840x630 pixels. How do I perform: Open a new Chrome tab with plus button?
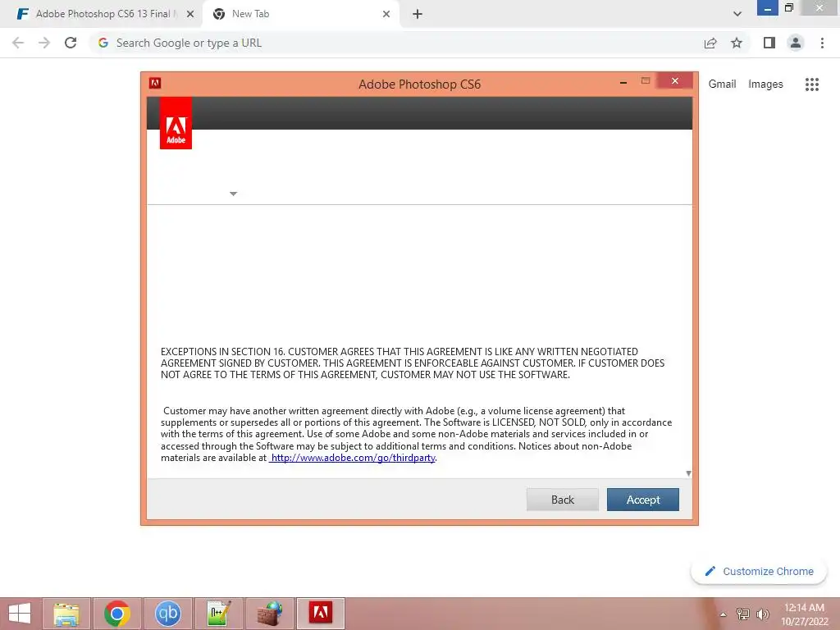coord(418,14)
